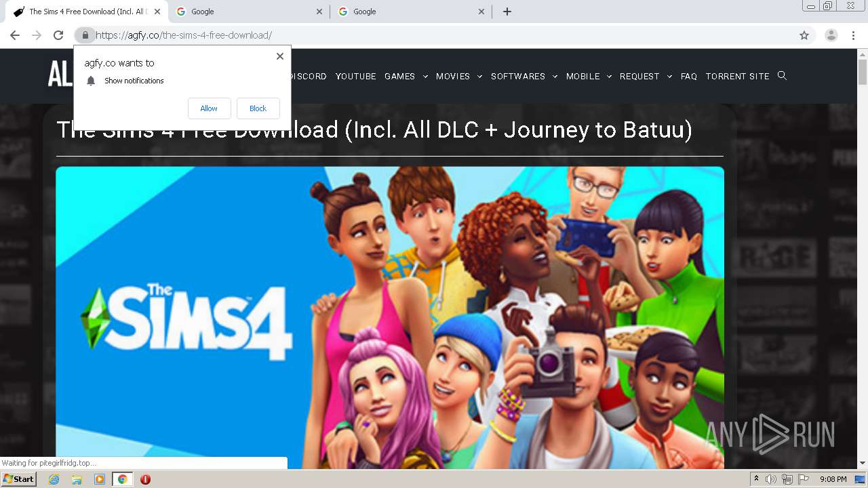
Task: Dismiss the notification permission popup
Action: [x=280, y=56]
